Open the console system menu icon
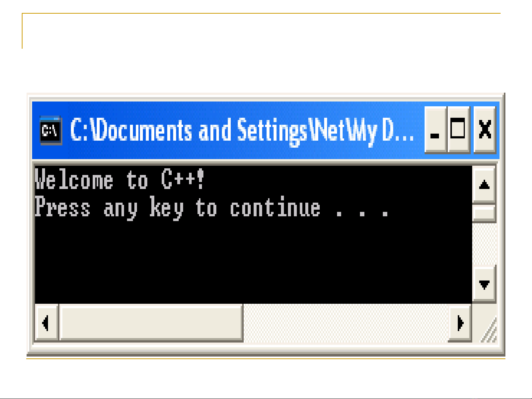 point(51,130)
